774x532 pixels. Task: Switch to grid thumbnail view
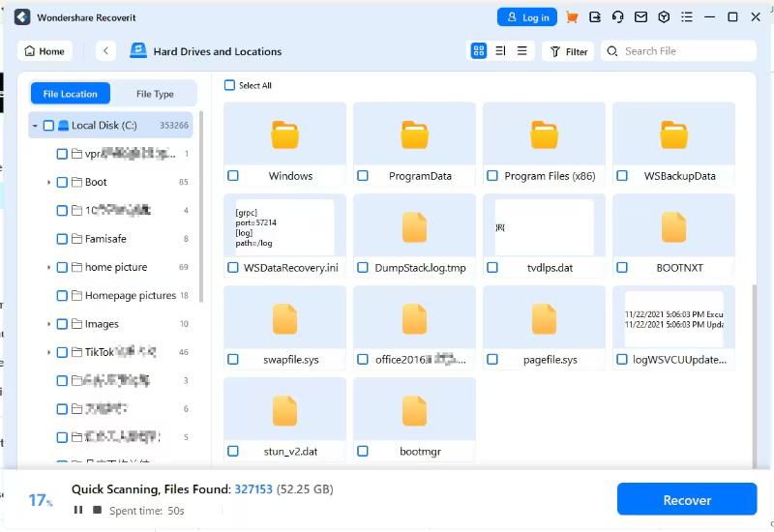tap(479, 51)
